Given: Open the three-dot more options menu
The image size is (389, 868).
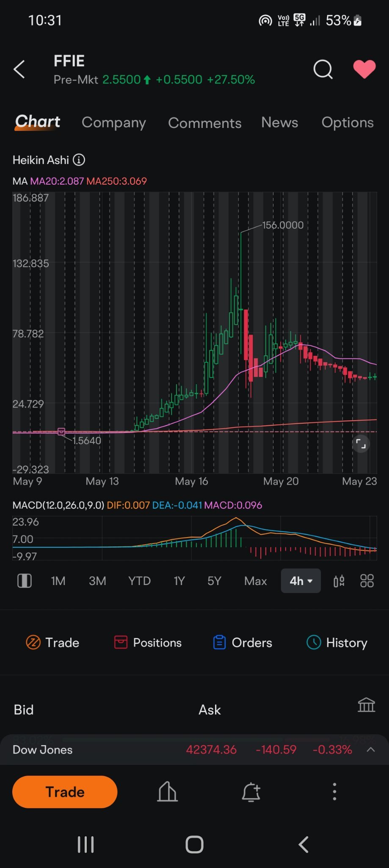Looking at the screenshot, I should [x=334, y=792].
